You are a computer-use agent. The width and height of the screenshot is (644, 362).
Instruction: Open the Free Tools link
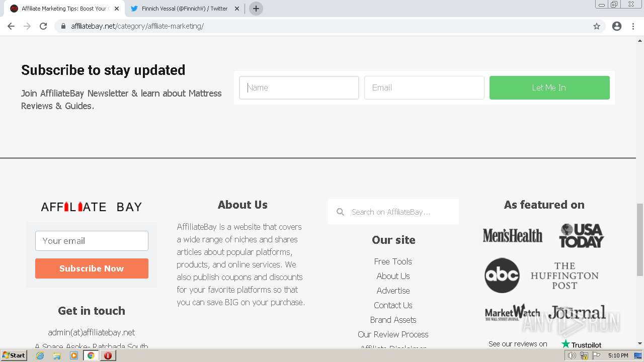pyautogui.click(x=393, y=261)
